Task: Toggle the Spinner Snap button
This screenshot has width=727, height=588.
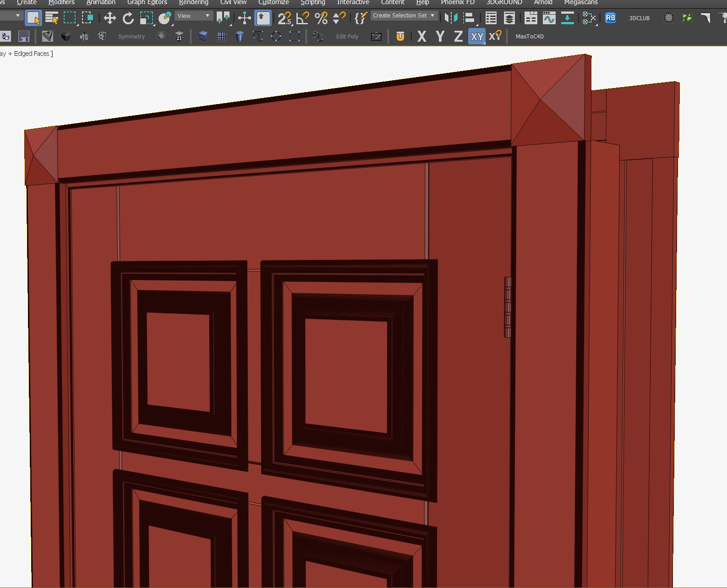Action: (339, 18)
